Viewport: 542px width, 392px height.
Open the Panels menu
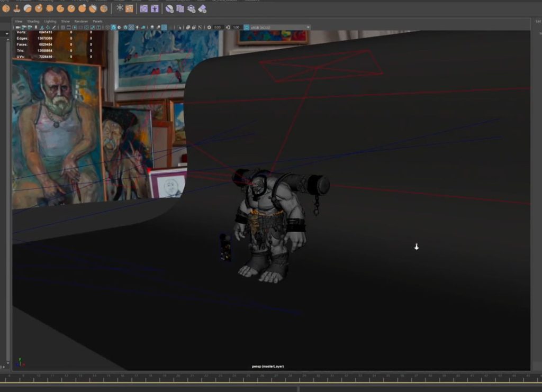(x=97, y=21)
